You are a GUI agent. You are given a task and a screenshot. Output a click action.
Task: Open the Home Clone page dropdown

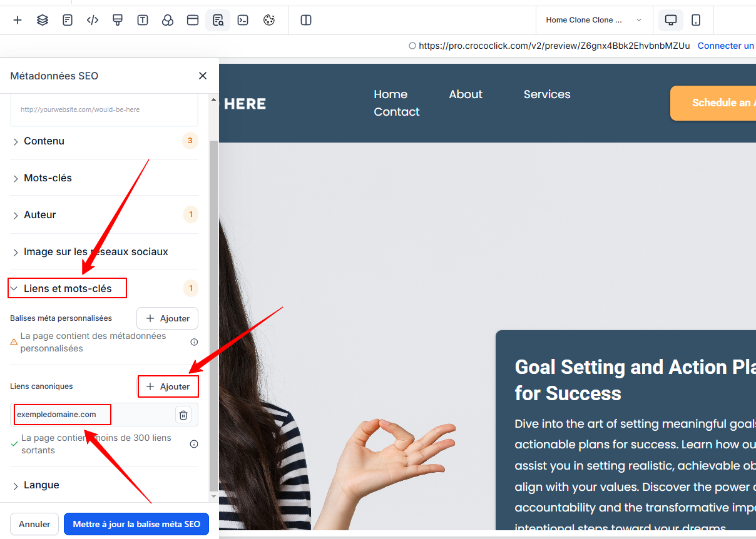[x=593, y=20]
